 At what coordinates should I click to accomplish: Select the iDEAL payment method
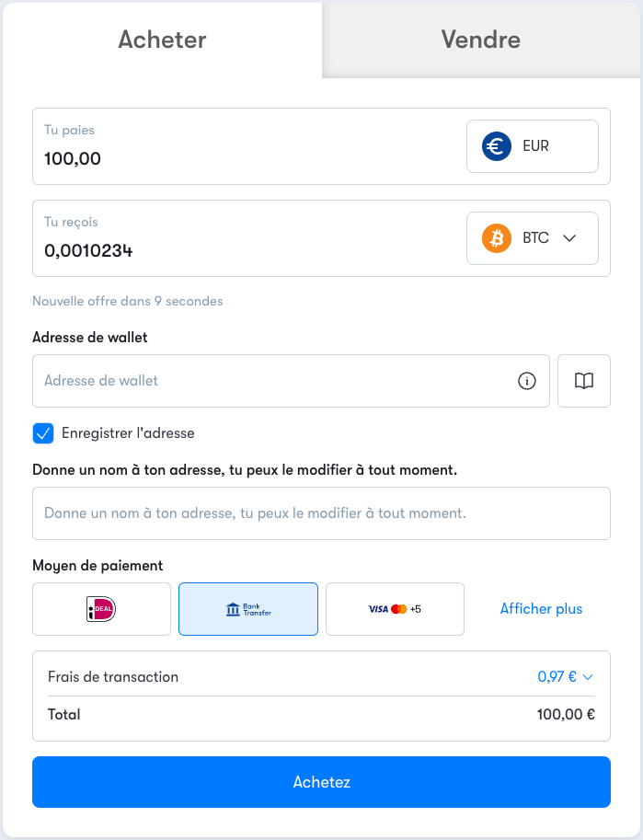[102, 609]
